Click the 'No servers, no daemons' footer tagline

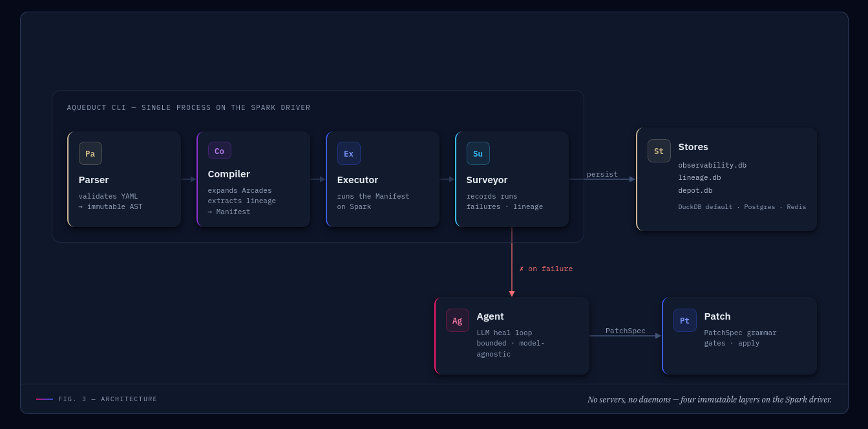[710, 399]
